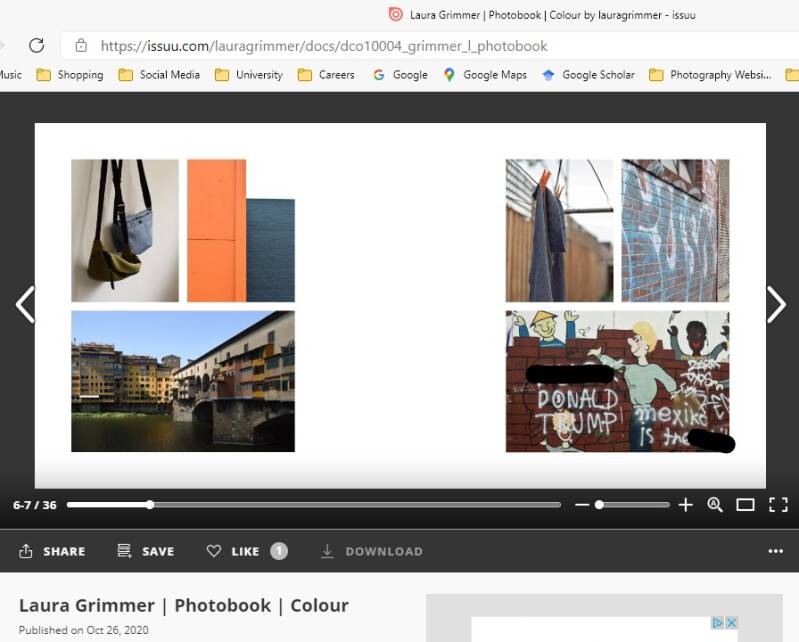Open the three-dot more options menu
This screenshot has height=642, width=799.
pos(775,551)
